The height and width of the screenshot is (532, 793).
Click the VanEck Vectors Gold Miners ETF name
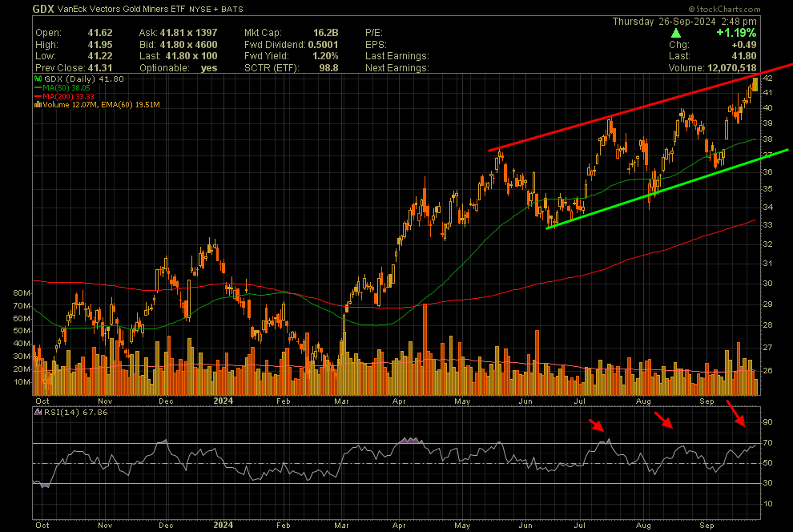point(122,9)
